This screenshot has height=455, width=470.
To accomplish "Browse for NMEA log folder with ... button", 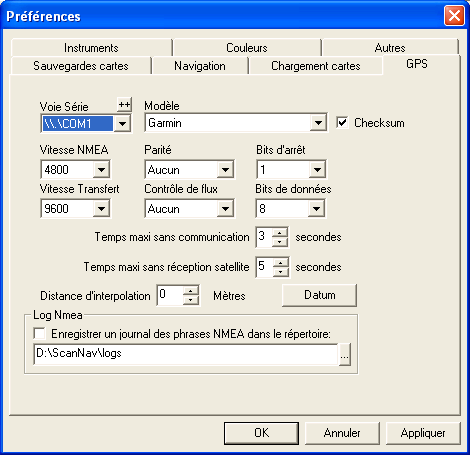I will 345,355.
